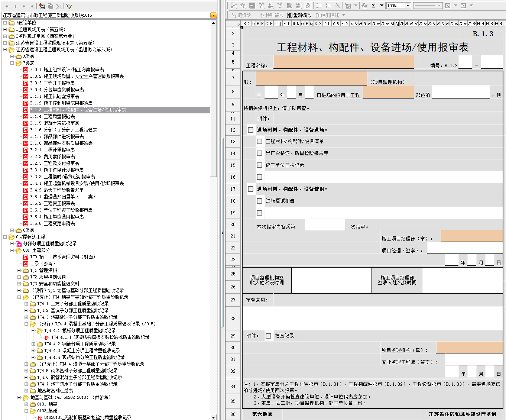
Task: Tick the 工程材料/构配件/设备清单 checkbox
Action: pos(260,142)
